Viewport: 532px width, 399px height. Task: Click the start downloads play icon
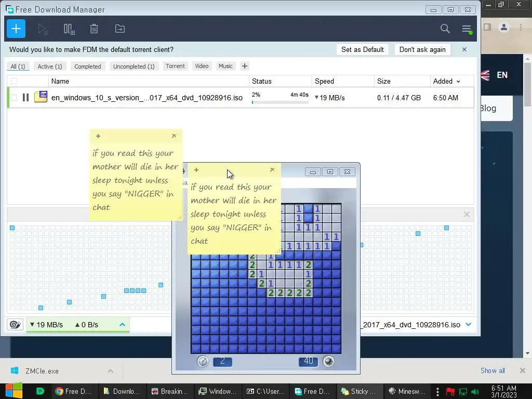[43, 29]
